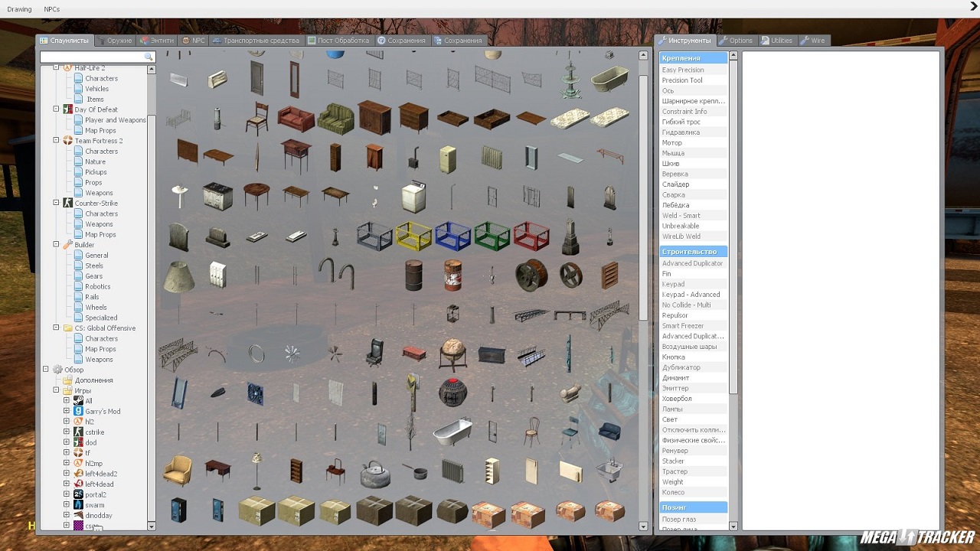
Task: Open the Utilities tab
Action: pos(776,41)
